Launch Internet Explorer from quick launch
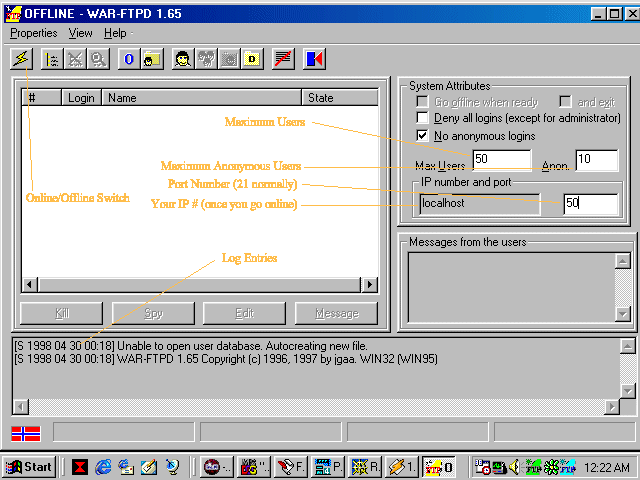This screenshot has height=480, width=640. [103, 467]
